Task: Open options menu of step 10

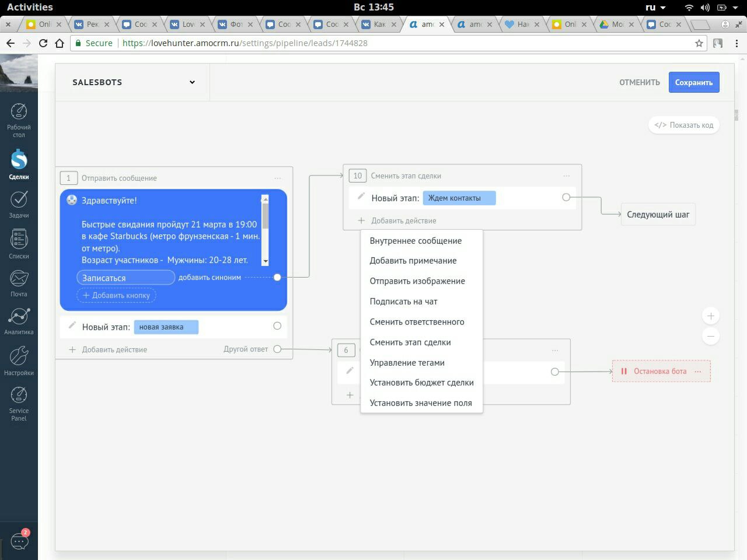Action: point(567,176)
